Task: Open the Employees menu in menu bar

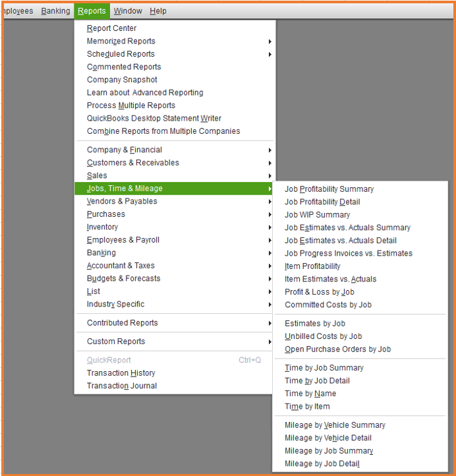Action: [x=18, y=11]
